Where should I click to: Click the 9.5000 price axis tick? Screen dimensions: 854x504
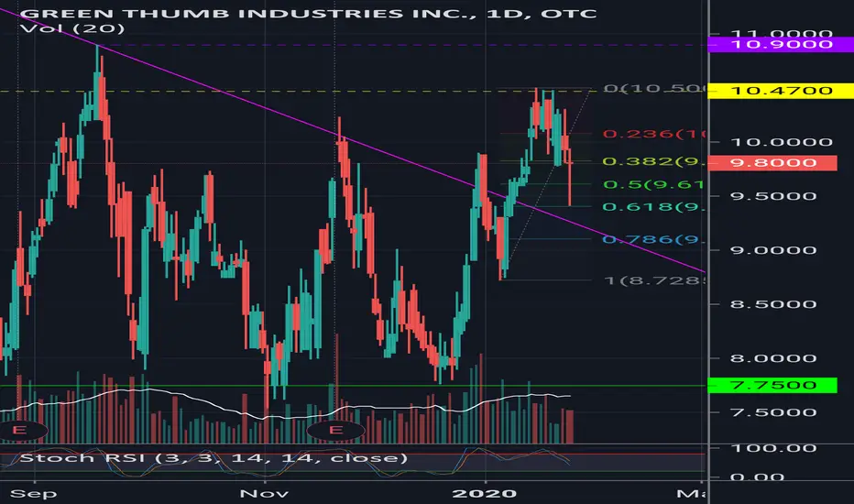pos(773,196)
